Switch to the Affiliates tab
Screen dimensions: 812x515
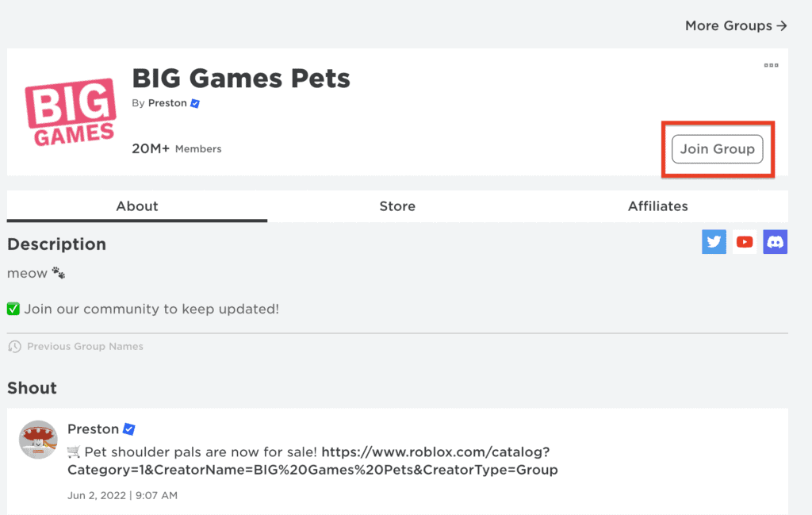tap(657, 206)
